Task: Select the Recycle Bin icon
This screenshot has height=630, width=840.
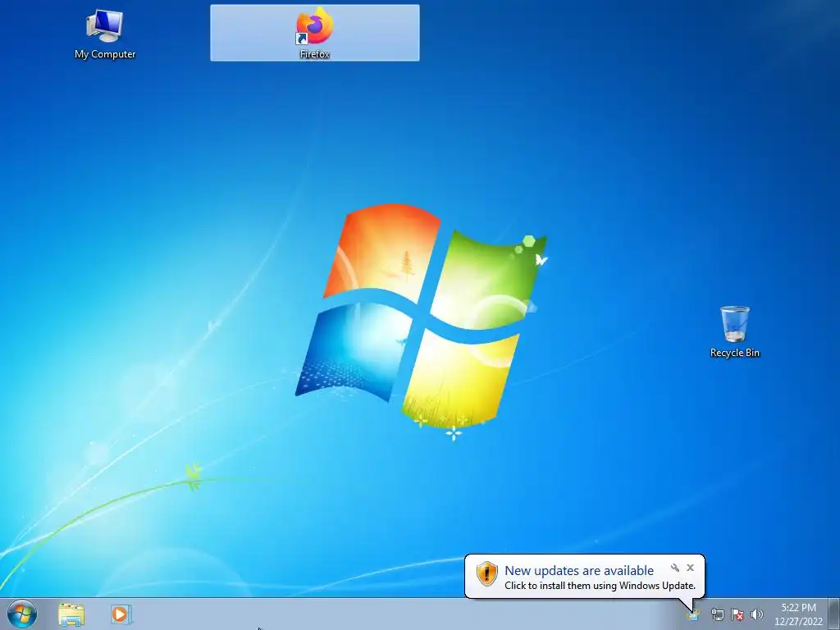Action: pos(734,331)
